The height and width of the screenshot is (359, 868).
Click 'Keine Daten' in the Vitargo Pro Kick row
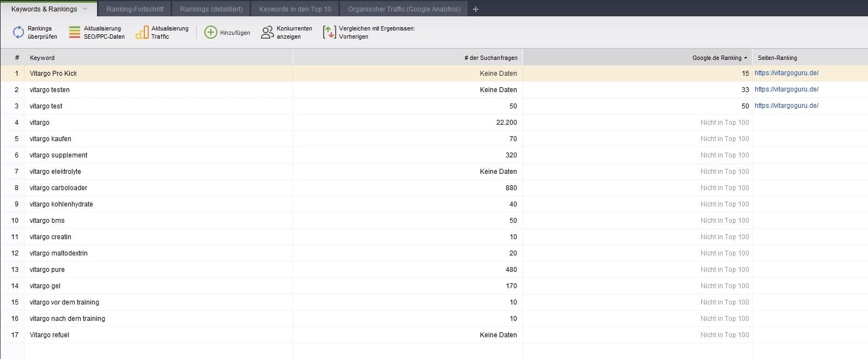[x=499, y=74]
